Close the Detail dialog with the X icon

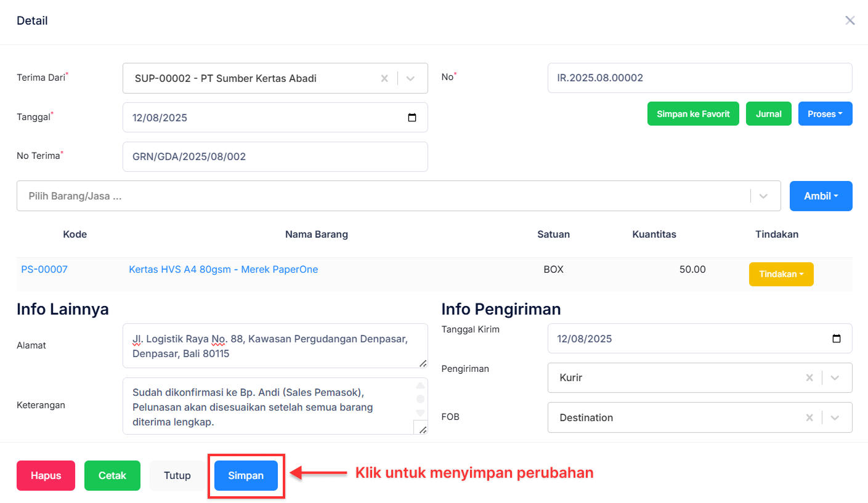coord(850,20)
